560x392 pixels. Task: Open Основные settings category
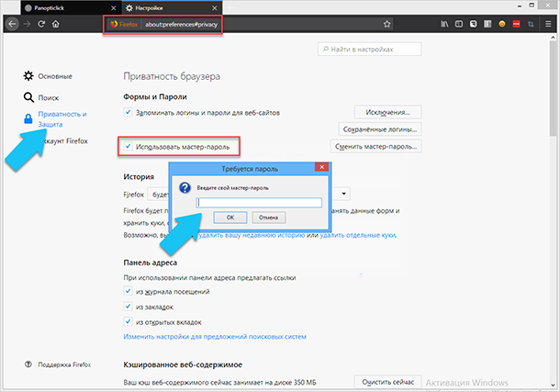coord(49,76)
